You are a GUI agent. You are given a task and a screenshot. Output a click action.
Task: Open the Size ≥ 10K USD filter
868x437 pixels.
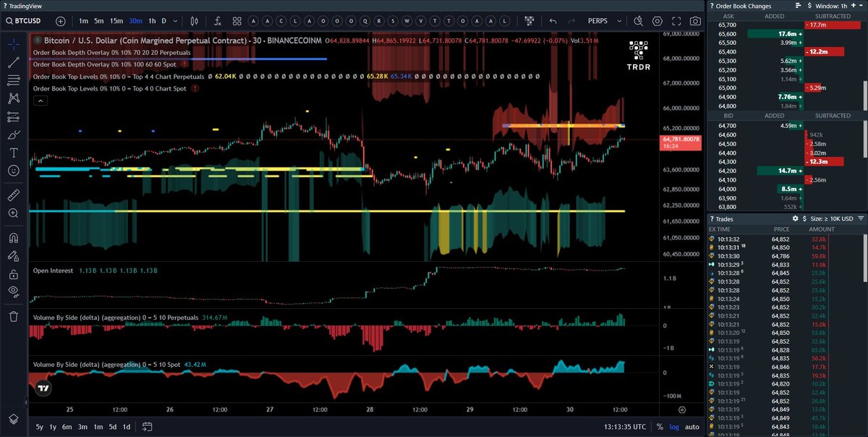833,218
